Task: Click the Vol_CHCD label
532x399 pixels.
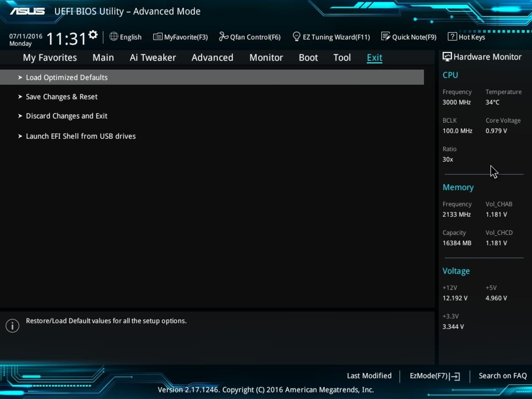Action: pos(499,232)
